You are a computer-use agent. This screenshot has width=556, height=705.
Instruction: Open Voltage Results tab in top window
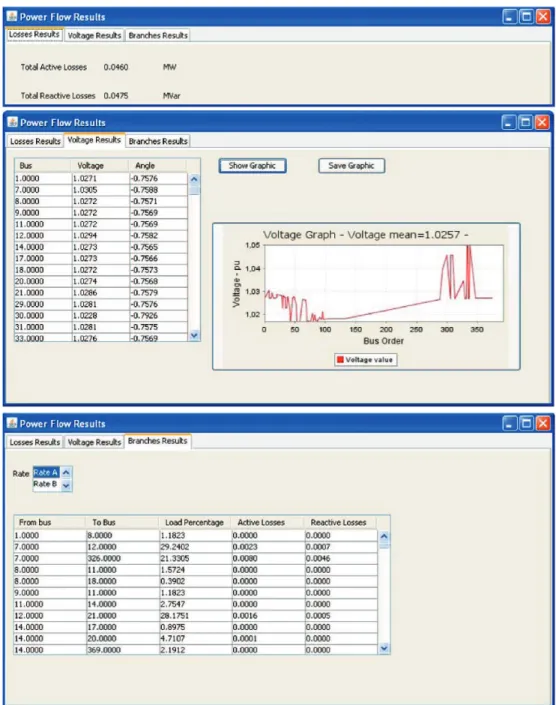coord(94,36)
